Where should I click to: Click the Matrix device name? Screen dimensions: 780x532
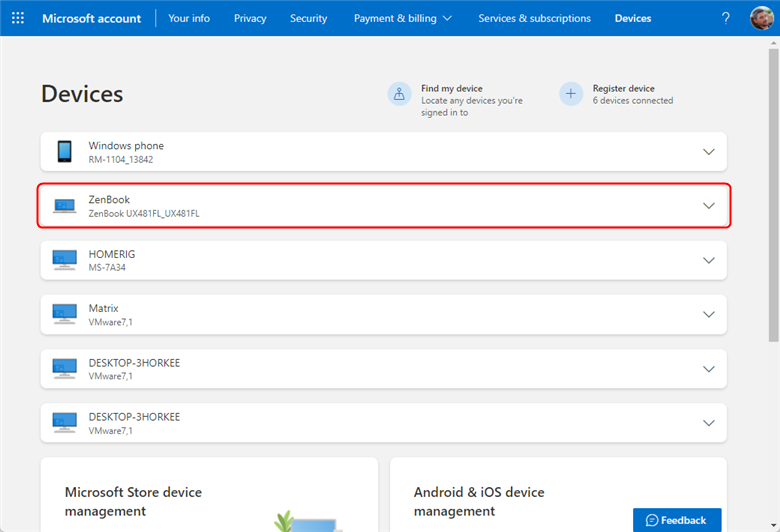[103, 308]
